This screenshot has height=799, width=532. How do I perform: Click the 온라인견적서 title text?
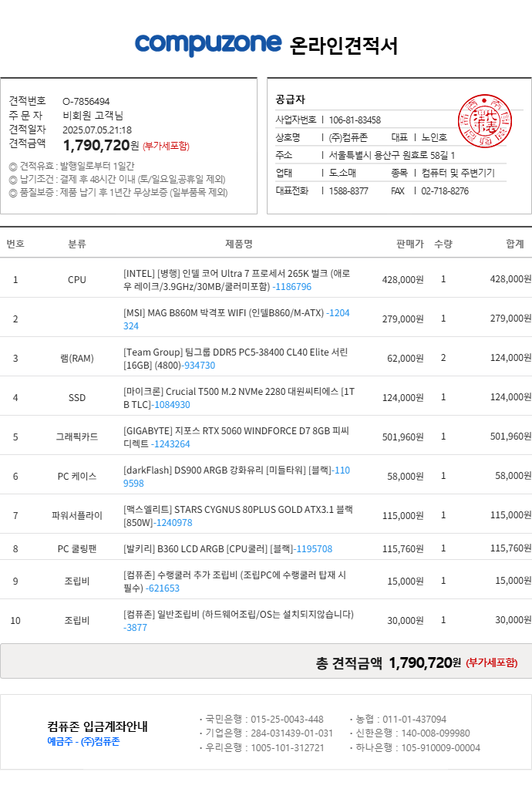point(343,46)
